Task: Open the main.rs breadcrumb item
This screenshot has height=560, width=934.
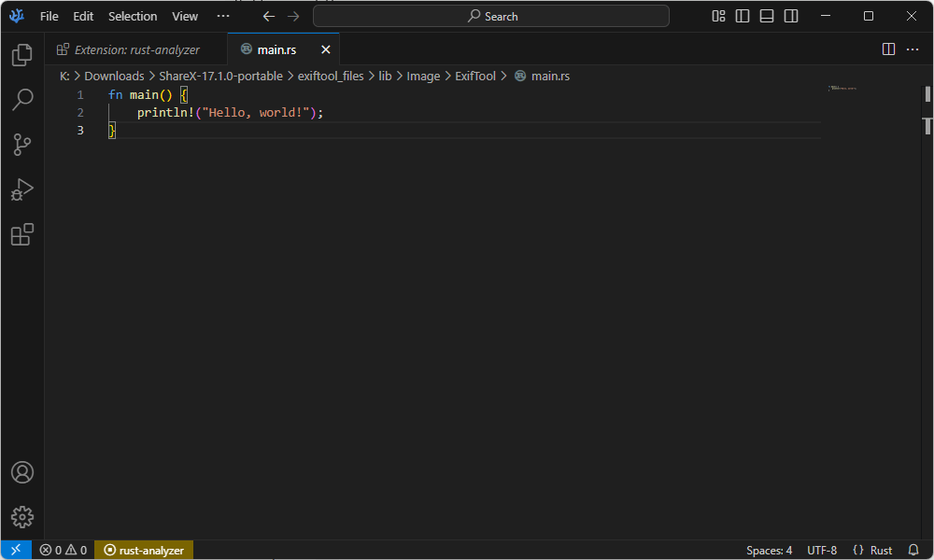Action: (543, 77)
